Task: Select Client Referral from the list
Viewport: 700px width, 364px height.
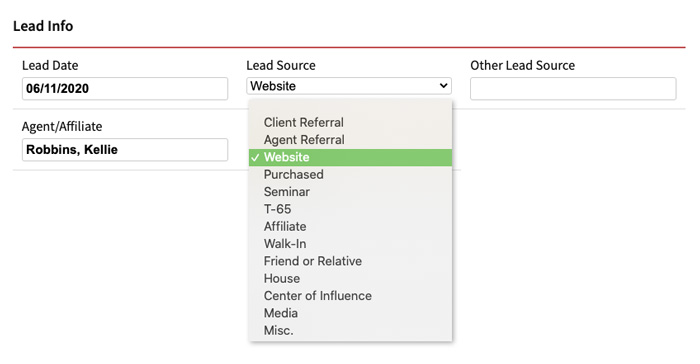Action: point(350,122)
